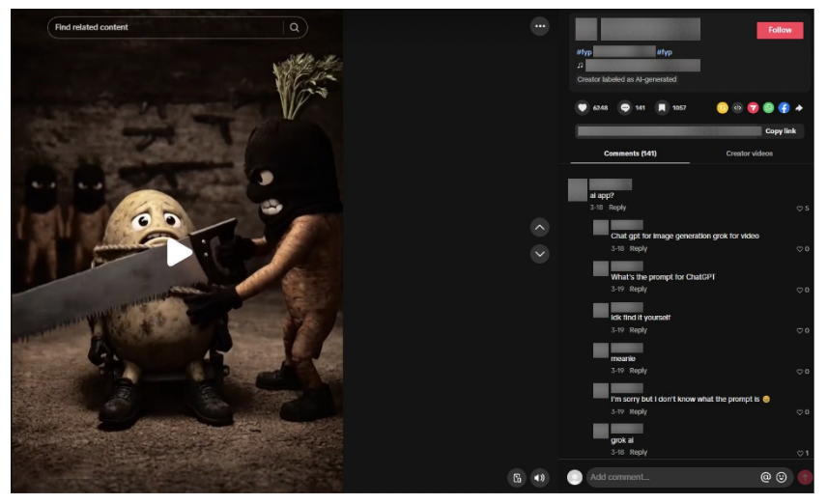Open comments via speech bubble icon
827x504 pixels.
click(625, 107)
